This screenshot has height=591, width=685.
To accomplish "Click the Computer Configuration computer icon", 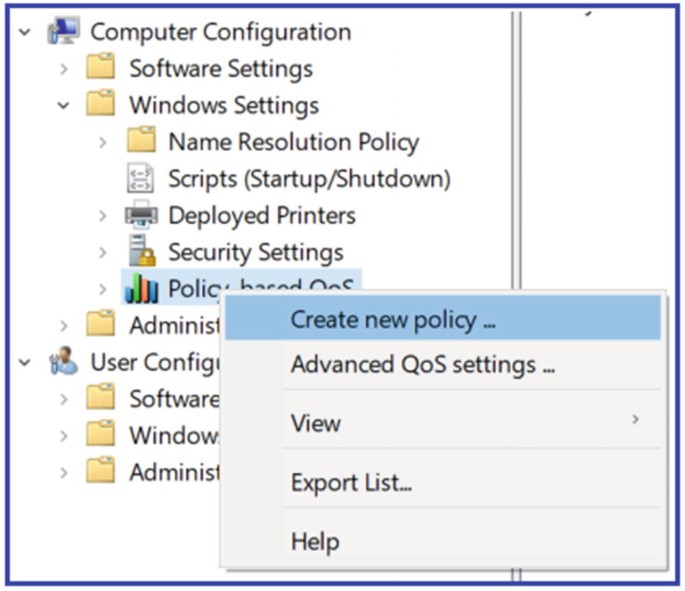I will pos(63,32).
